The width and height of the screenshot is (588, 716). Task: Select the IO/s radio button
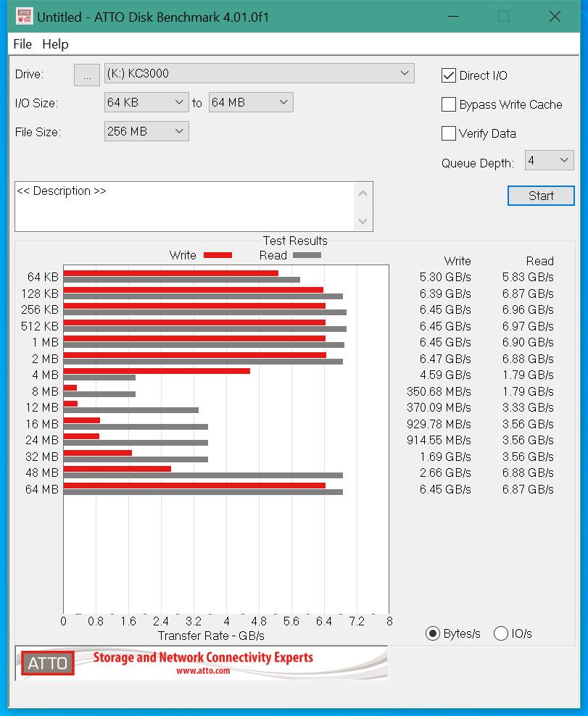(x=501, y=633)
